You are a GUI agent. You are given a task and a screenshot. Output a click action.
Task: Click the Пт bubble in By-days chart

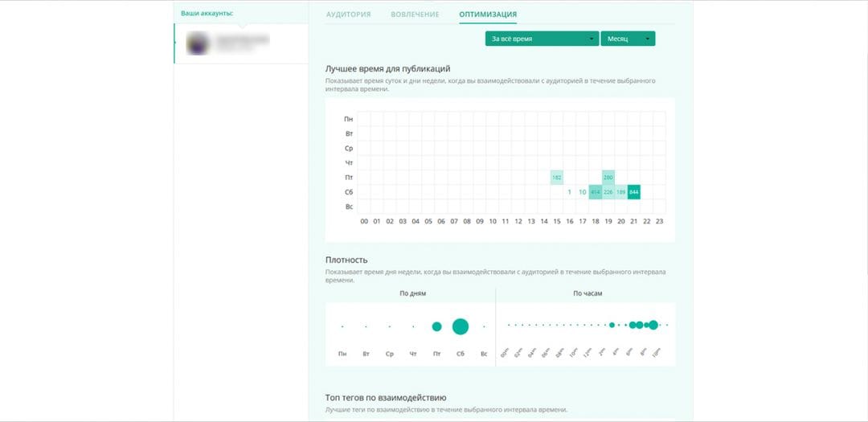[x=436, y=326]
